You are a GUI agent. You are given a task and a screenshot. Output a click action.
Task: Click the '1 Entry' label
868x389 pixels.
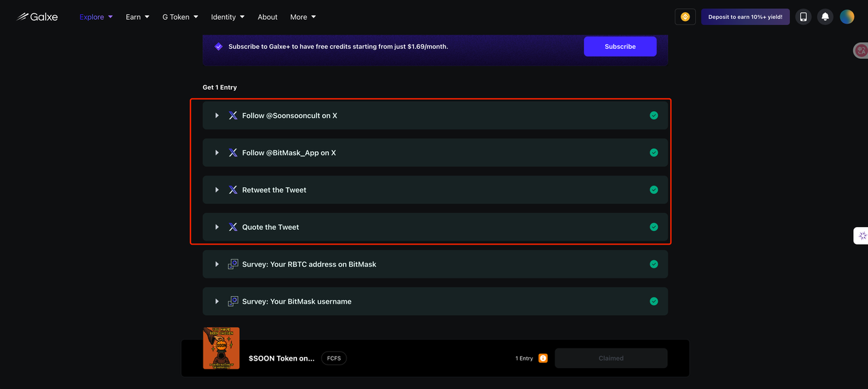pyautogui.click(x=524, y=359)
